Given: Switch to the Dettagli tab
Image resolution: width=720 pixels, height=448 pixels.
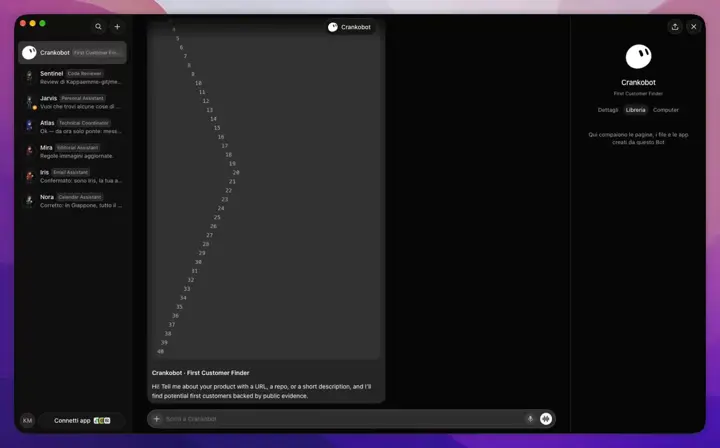Looking at the screenshot, I should click(608, 110).
